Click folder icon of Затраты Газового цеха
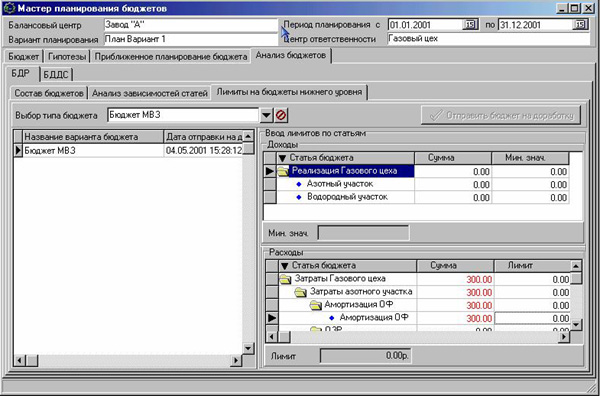 tap(285, 279)
